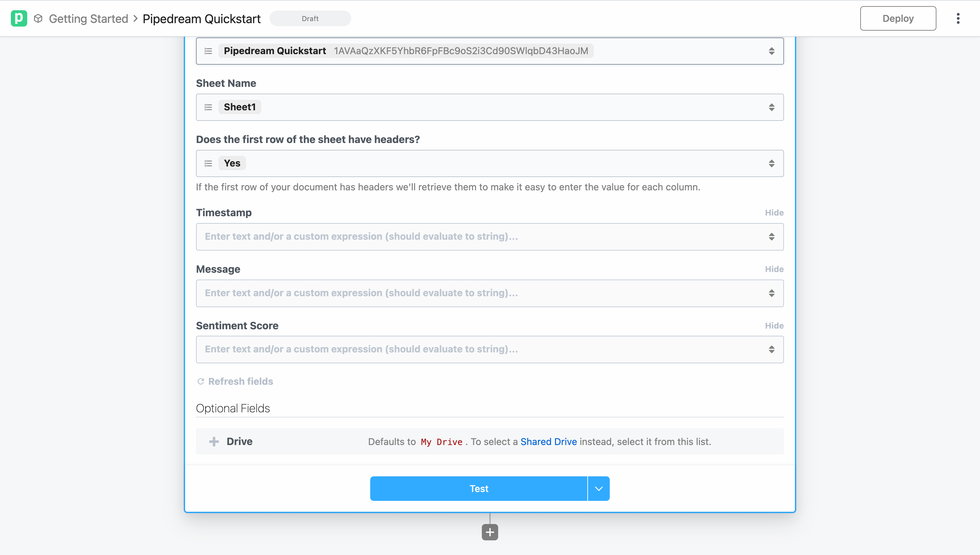Go to the Getting Started breadcrumb
This screenshot has width=980, height=555.
[x=88, y=18]
